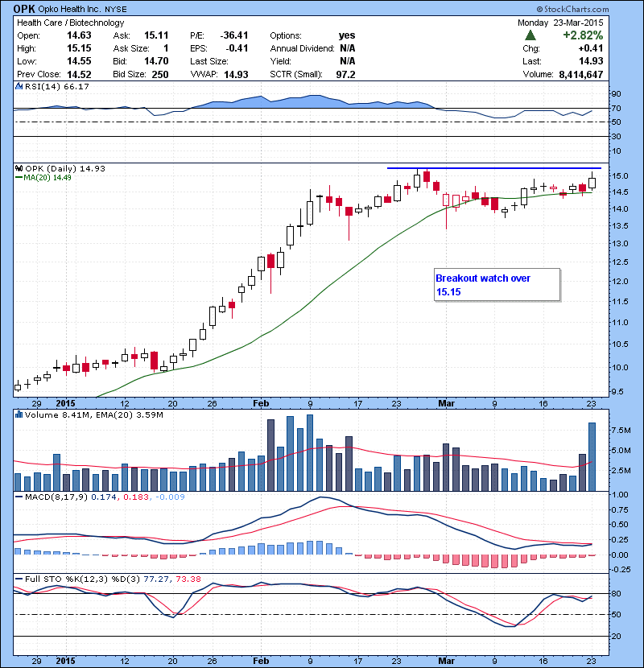This screenshot has height=668, width=644.
Task: Click the Opko Health Inc. company name
Action: click(70, 10)
